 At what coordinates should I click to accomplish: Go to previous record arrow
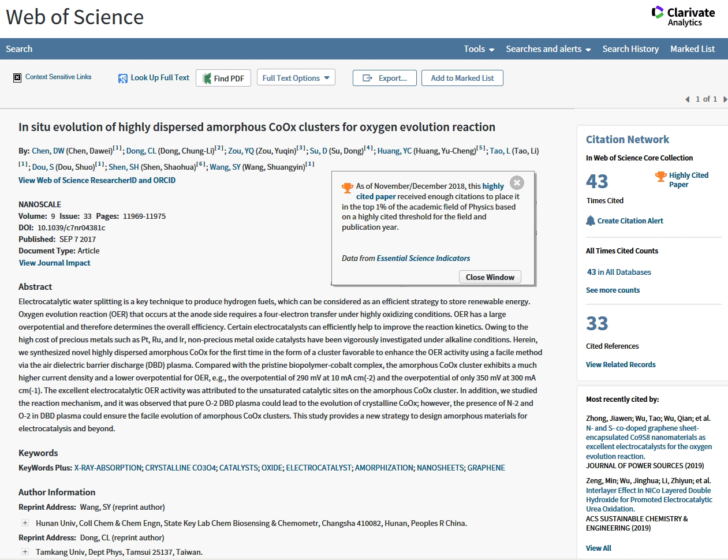pos(687,99)
